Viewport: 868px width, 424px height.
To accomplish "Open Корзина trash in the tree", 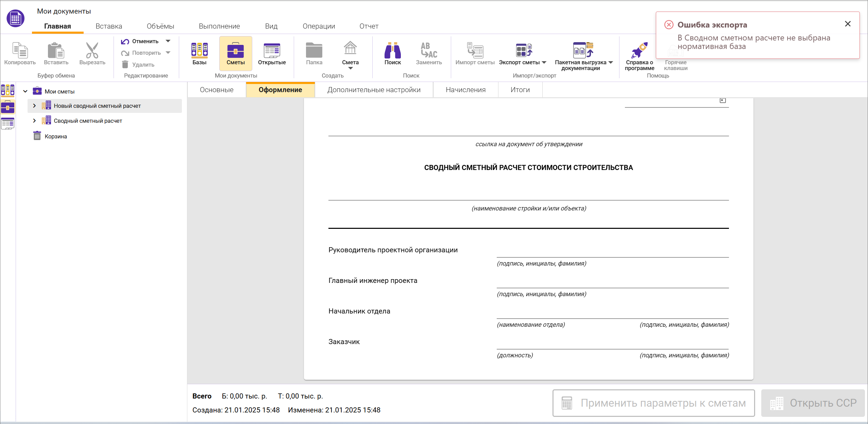I will point(56,136).
